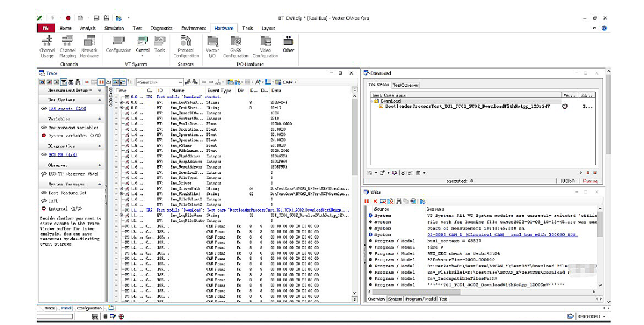This screenshot has width=644, height=325.
Task: Pause the Trace window output
Action: click(x=101, y=82)
